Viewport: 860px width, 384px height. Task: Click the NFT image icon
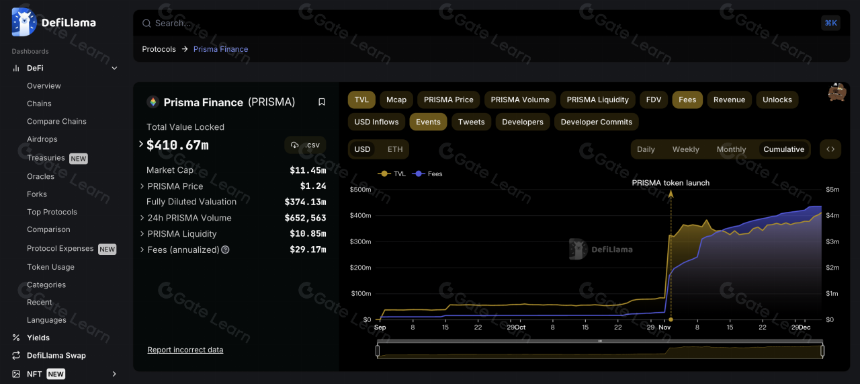click(x=16, y=374)
